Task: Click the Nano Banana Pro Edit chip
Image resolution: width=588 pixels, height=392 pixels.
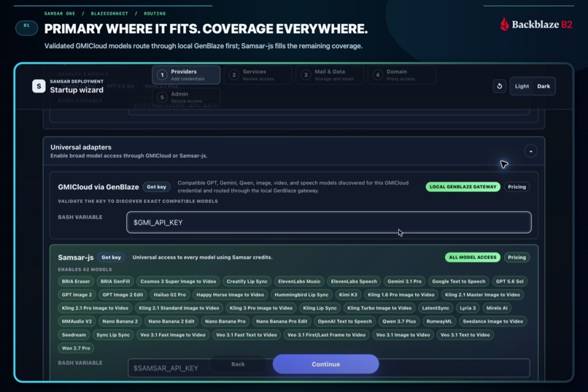Action: tap(282, 321)
